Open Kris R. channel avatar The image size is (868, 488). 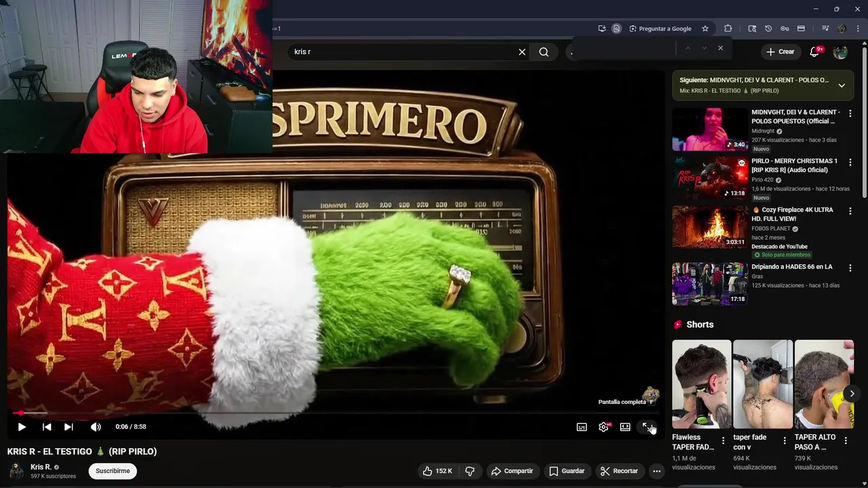point(16,471)
